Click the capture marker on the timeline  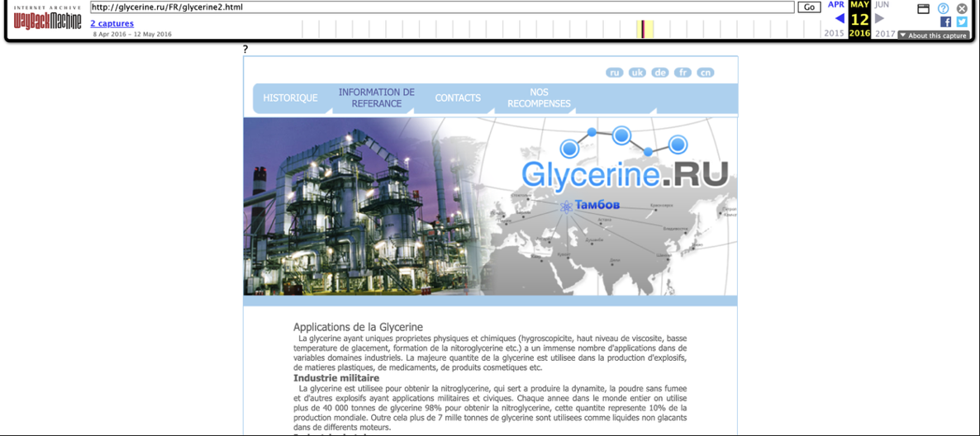[x=643, y=29]
